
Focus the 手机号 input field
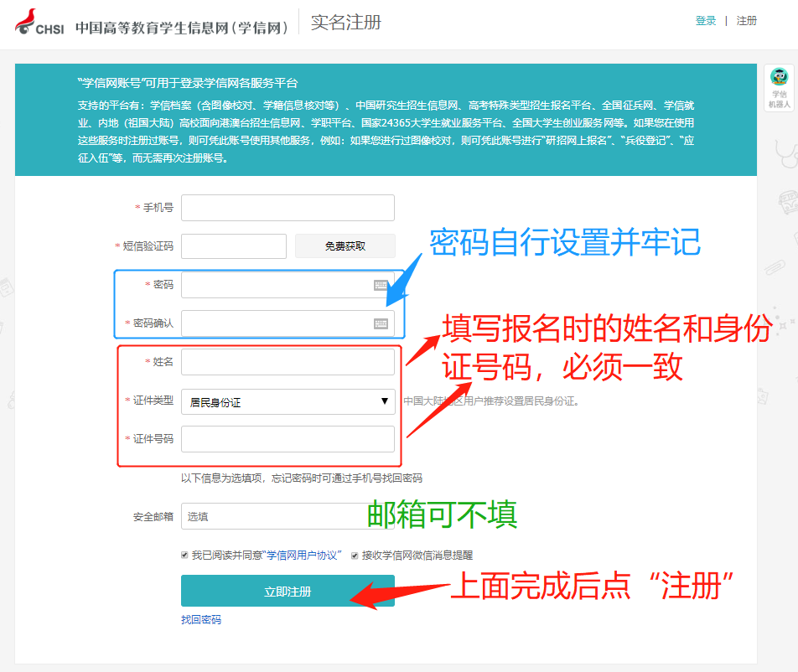click(x=288, y=208)
